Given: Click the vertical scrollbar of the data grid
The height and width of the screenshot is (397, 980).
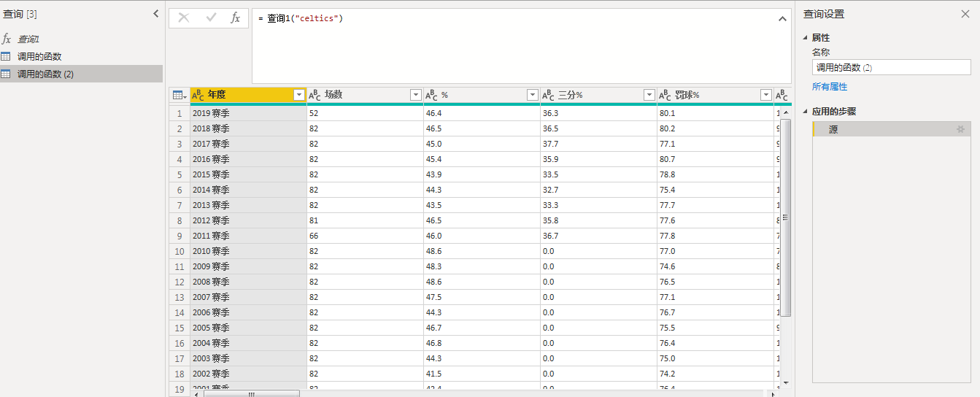Looking at the screenshot, I should [x=786, y=217].
